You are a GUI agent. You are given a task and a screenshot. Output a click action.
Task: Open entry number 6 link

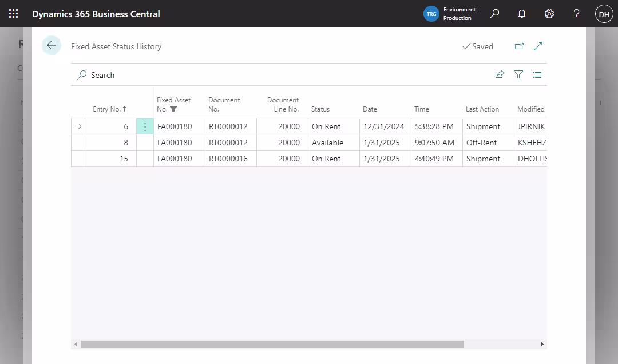click(126, 126)
